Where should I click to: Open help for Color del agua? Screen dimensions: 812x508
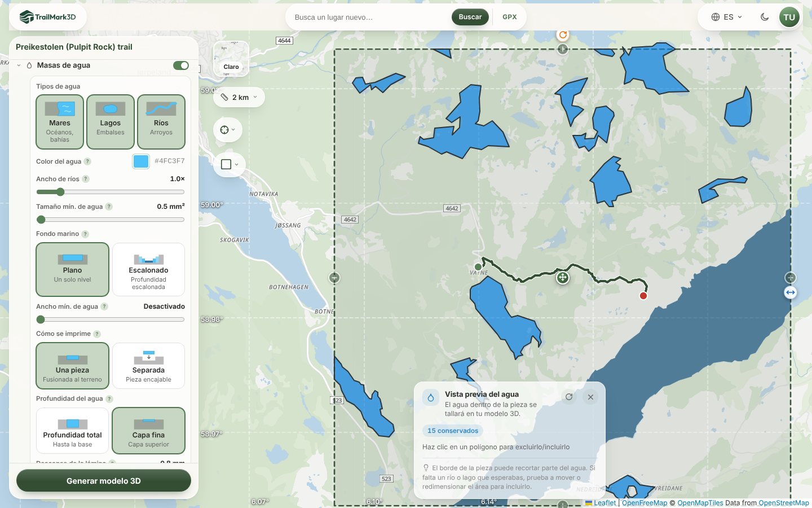click(87, 161)
